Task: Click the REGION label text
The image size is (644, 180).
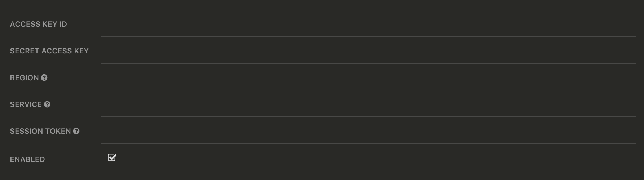Action: coord(25,78)
